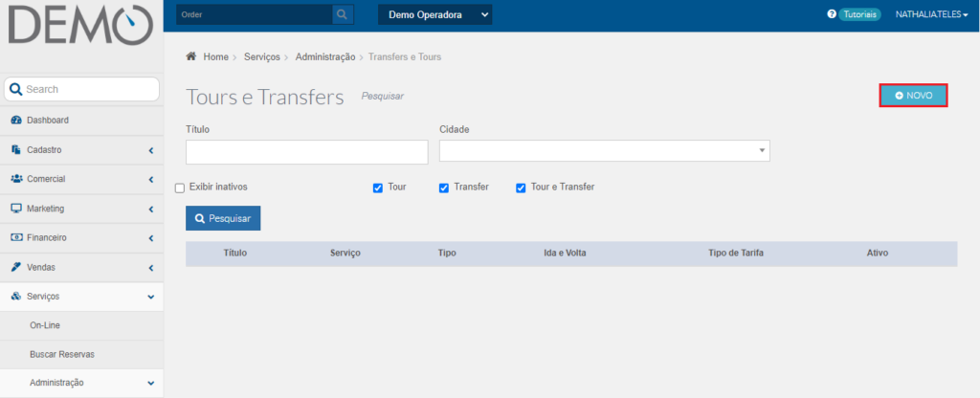
Task: Click the Vendas rocket icon
Action: 17,268
